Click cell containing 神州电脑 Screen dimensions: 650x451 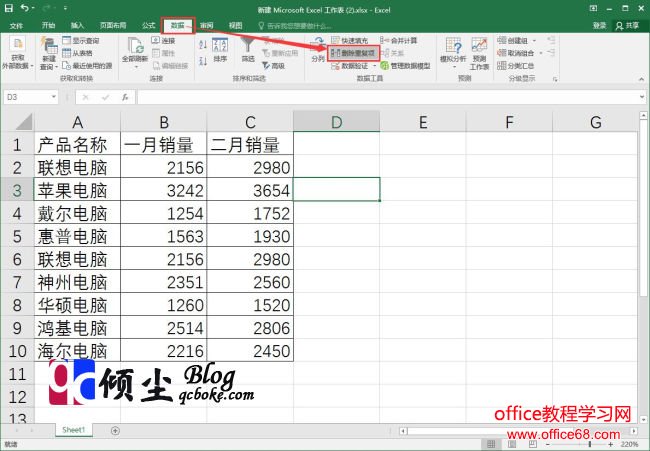pyautogui.click(x=77, y=282)
